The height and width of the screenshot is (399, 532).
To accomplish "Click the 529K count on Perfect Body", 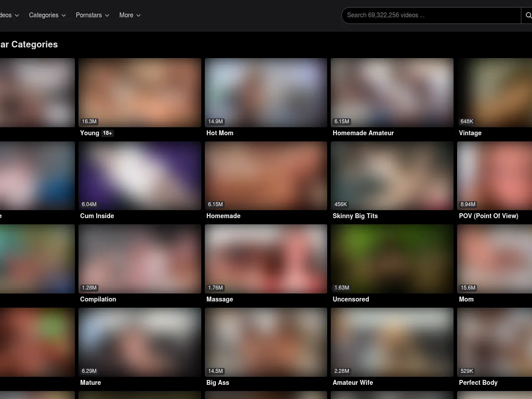I will tap(467, 371).
